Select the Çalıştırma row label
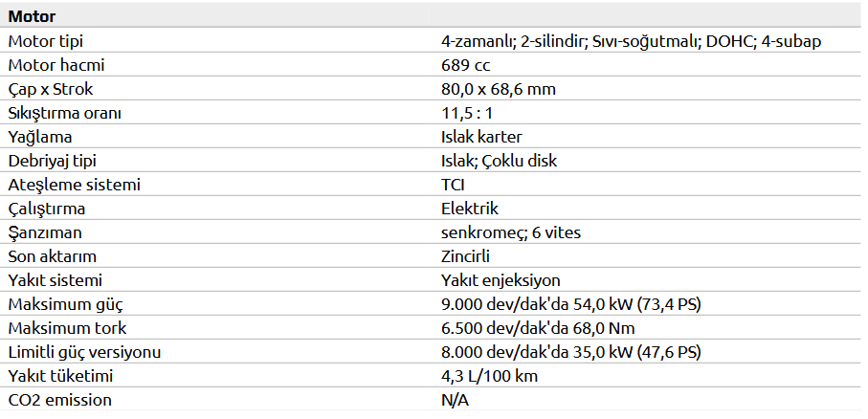Screen dimensions: 868x419 (x=47, y=209)
